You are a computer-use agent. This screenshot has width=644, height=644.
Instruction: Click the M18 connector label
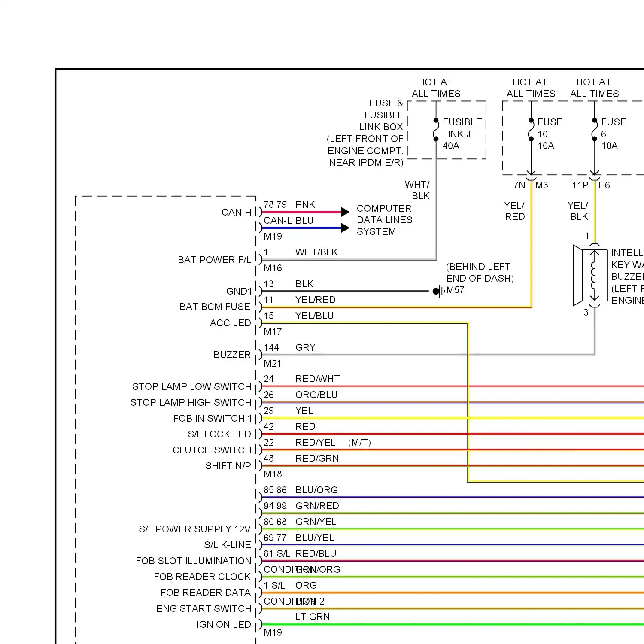click(x=273, y=474)
